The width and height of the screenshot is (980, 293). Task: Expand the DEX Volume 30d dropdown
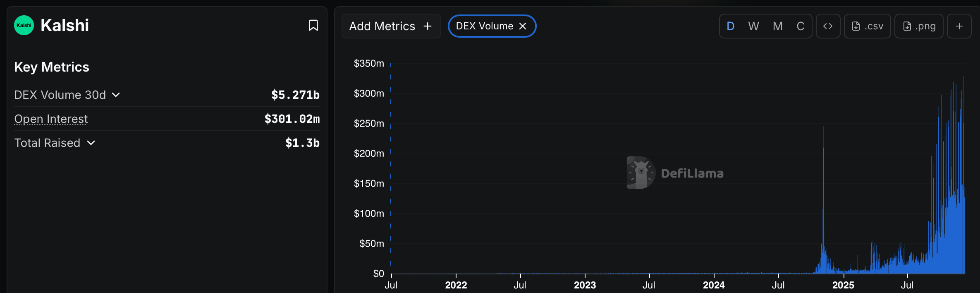click(x=116, y=95)
